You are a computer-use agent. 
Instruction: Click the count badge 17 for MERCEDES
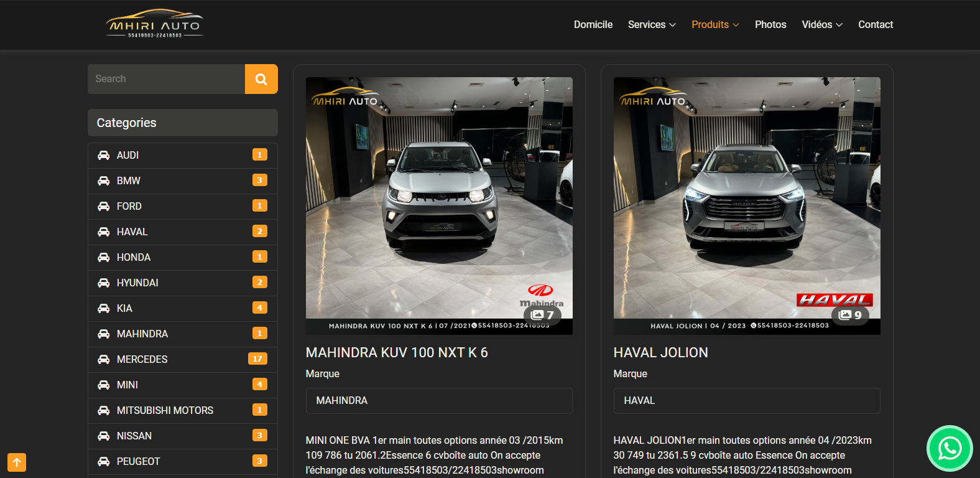pos(257,358)
